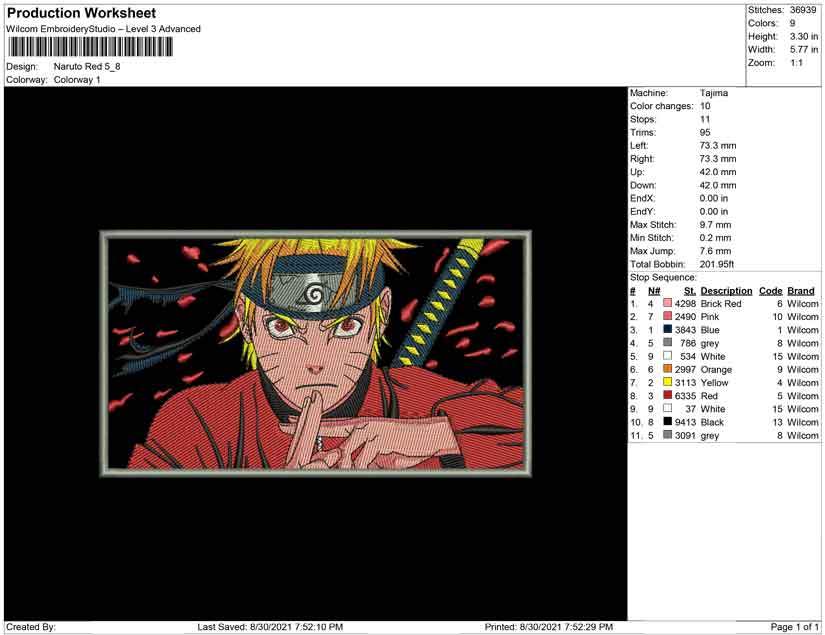This screenshot has width=825, height=635.
Task: Click the N# column header
Action: 654,291
